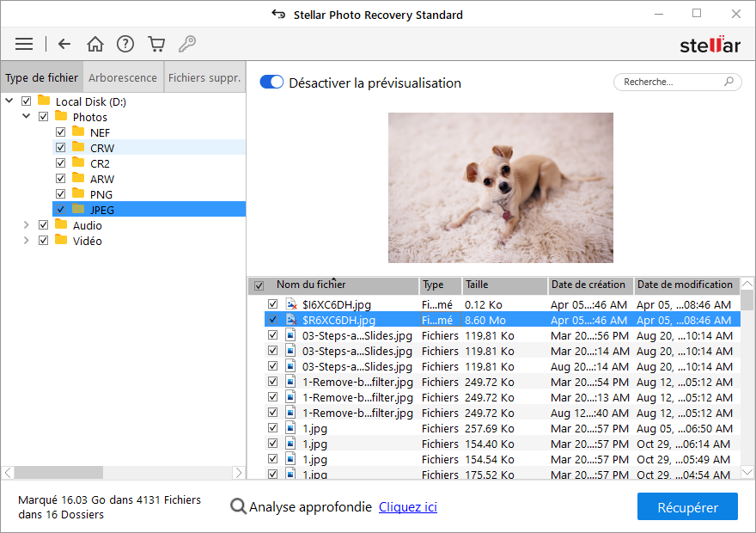
Task: Click the deep scan magnifier icon
Action: pyautogui.click(x=239, y=507)
